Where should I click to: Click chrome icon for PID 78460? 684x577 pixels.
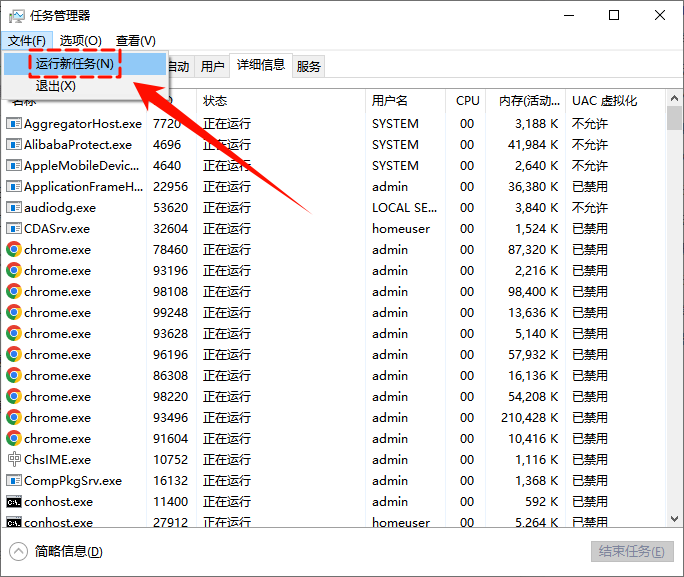tap(14, 249)
